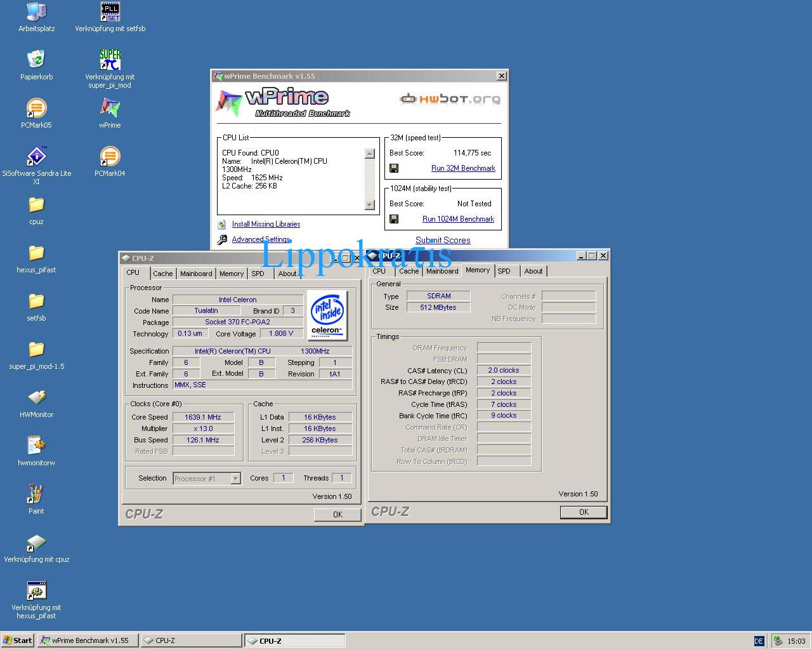Screen dimensions: 812x650
Task: Click the Submit Scores link
Action: (x=443, y=240)
